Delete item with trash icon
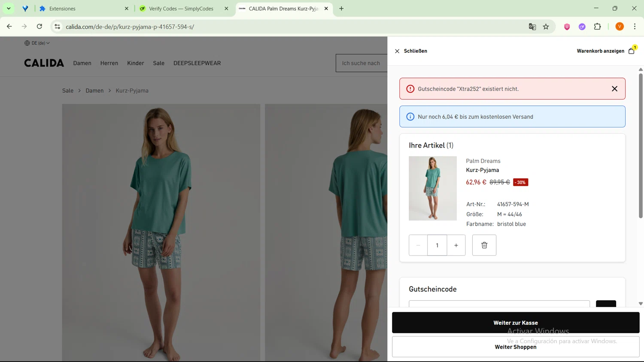The image size is (644, 362). [x=484, y=245]
